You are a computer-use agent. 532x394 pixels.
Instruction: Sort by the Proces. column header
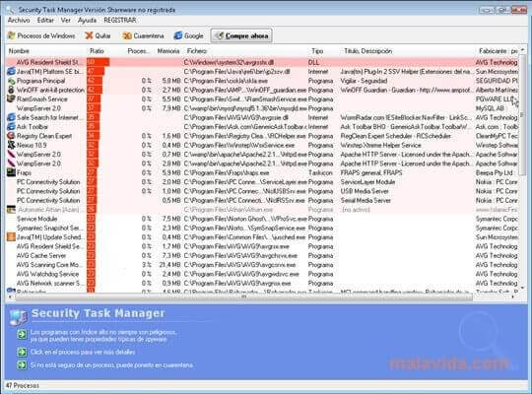click(138, 51)
